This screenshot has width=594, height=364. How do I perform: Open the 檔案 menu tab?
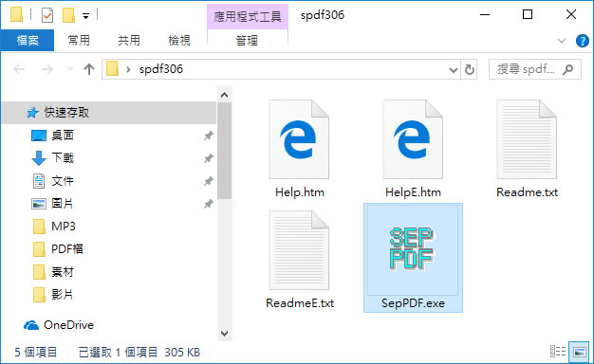pos(28,40)
